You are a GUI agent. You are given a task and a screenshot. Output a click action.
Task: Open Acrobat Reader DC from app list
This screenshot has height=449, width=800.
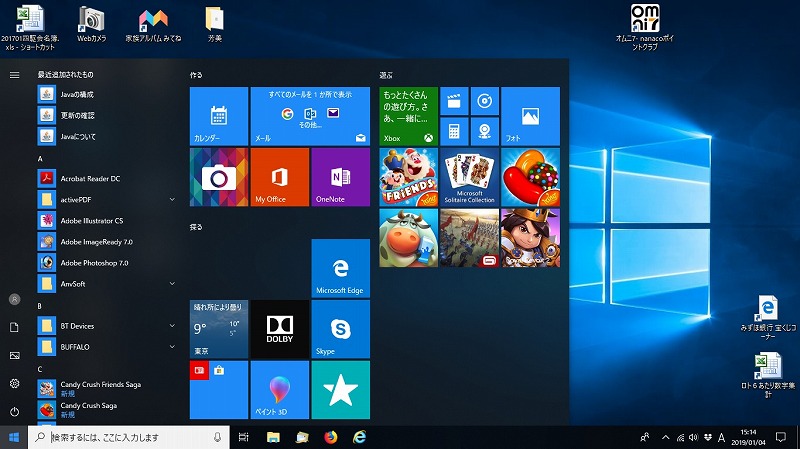(107, 179)
